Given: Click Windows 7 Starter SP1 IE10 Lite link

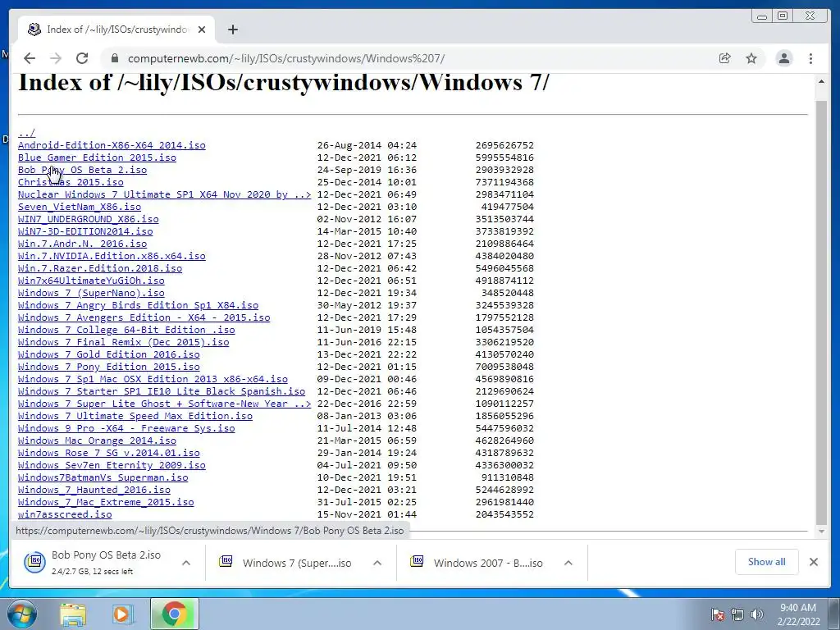Looking at the screenshot, I should [x=162, y=391].
